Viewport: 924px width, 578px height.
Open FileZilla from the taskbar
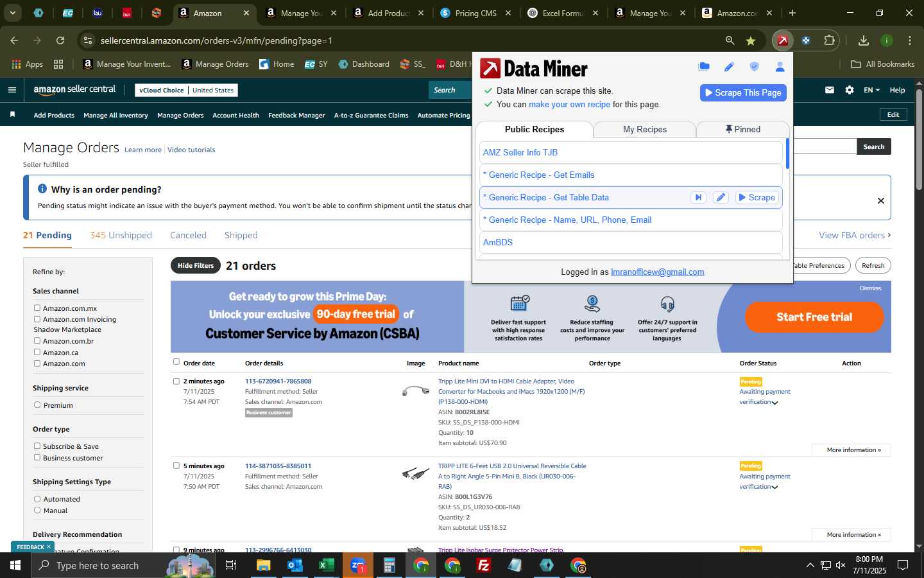click(484, 565)
